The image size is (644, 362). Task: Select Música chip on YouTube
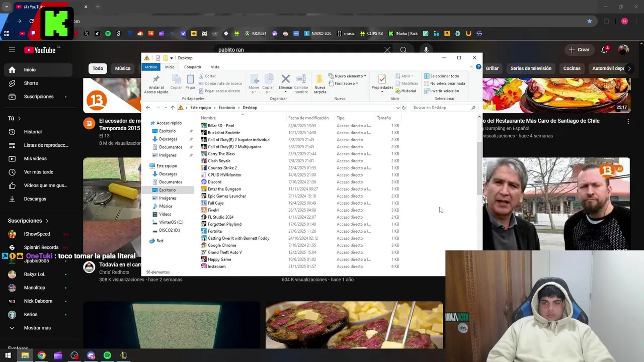pyautogui.click(x=123, y=68)
